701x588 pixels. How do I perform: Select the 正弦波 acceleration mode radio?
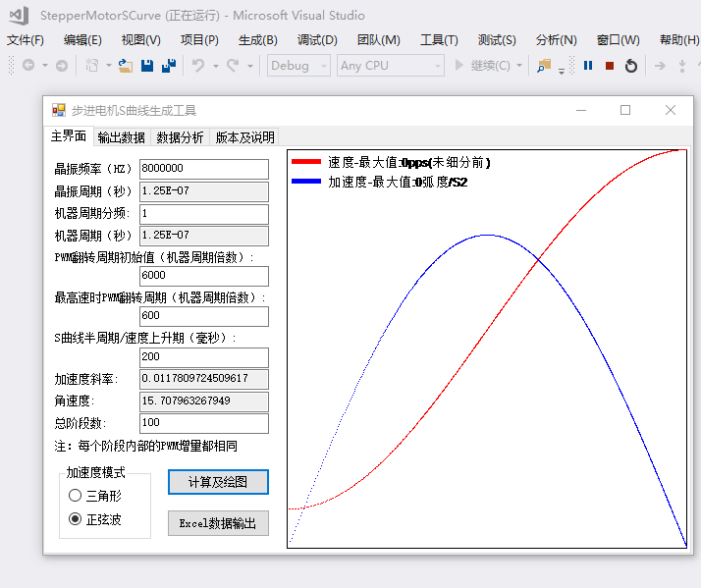click(x=75, y=519)
